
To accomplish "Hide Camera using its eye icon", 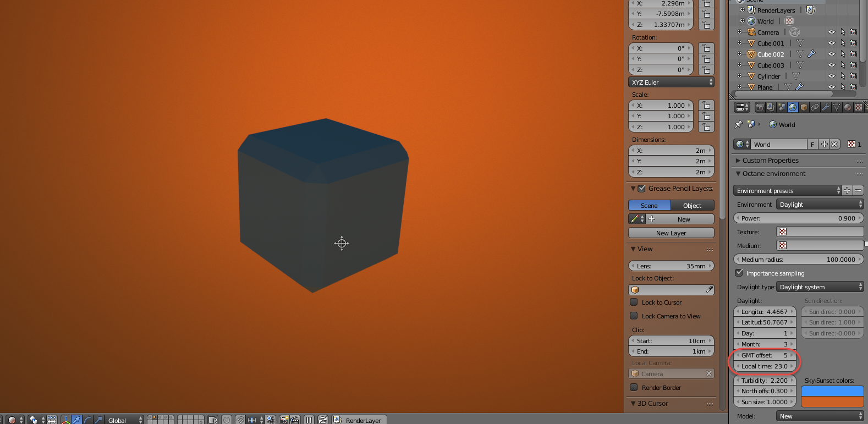I will (832, 32).
